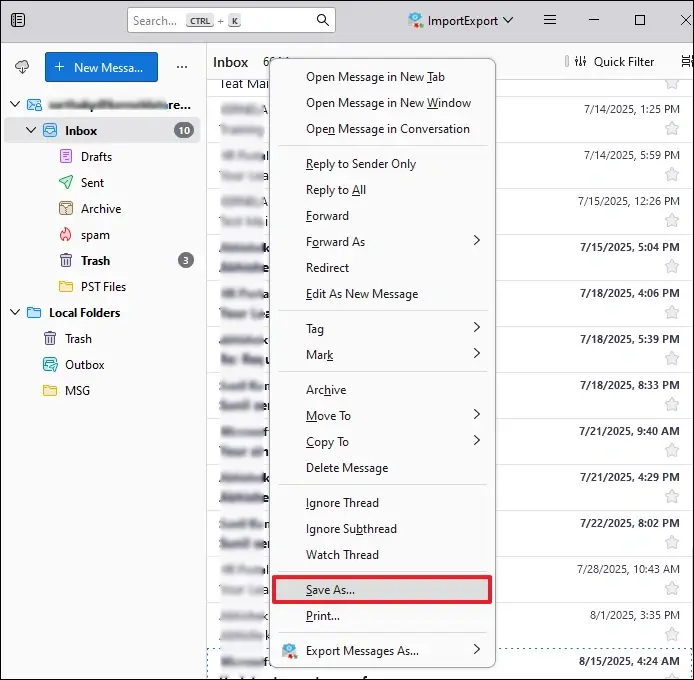Select the account Trash folder with 3 unread
Image resolution: width=694 pixels, height=680 pixels.
pyautogui.click(x=95, y=261)
